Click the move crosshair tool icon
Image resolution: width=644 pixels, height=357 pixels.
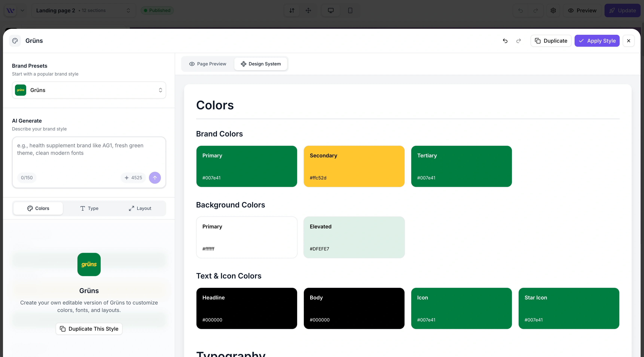point(308,10)
